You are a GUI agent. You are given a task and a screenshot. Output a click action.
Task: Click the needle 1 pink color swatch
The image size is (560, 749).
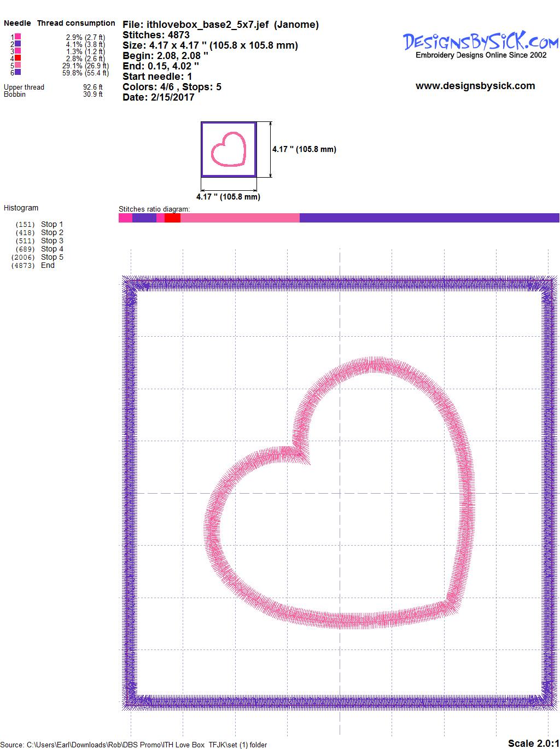(x=18, y=37)
